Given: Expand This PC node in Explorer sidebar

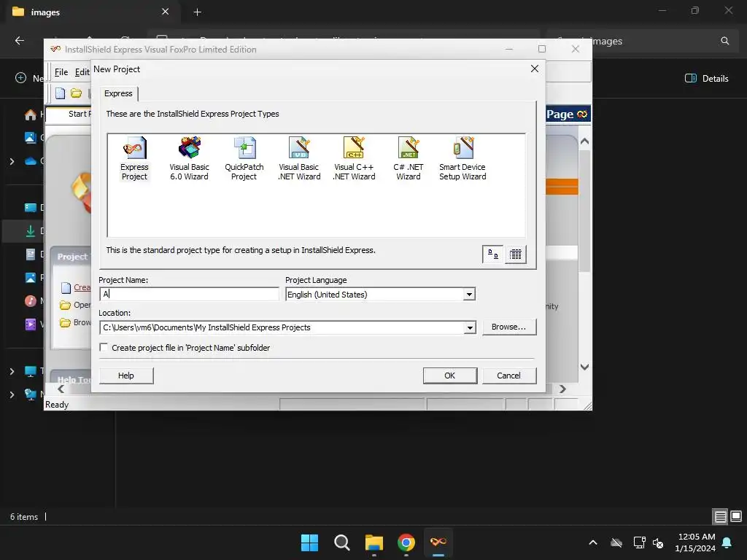Looking at the screenshot, I should 12,371.
